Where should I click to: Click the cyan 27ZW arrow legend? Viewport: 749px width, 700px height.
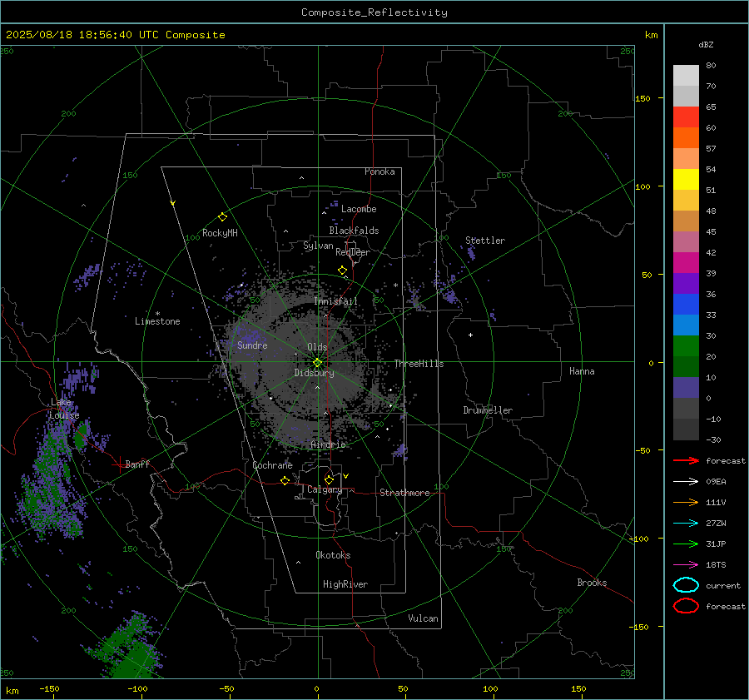(x=686, y=524)
